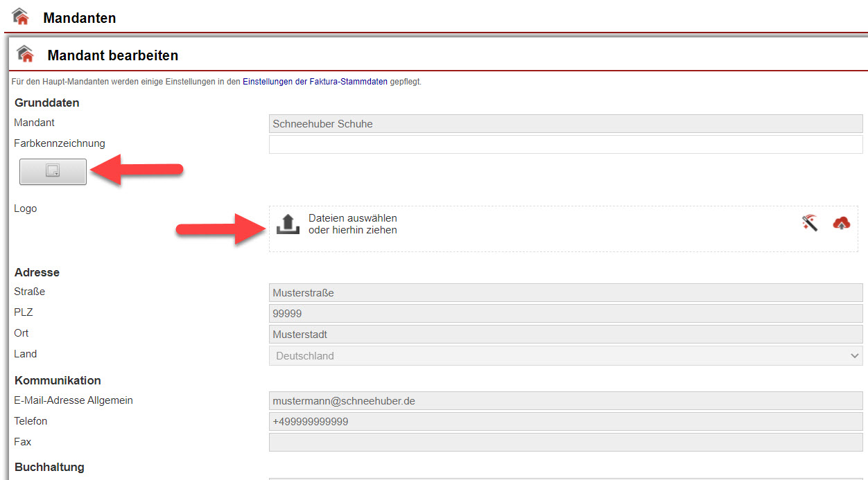Click the black upload tray icon for Logo

[x=286, y=224]
